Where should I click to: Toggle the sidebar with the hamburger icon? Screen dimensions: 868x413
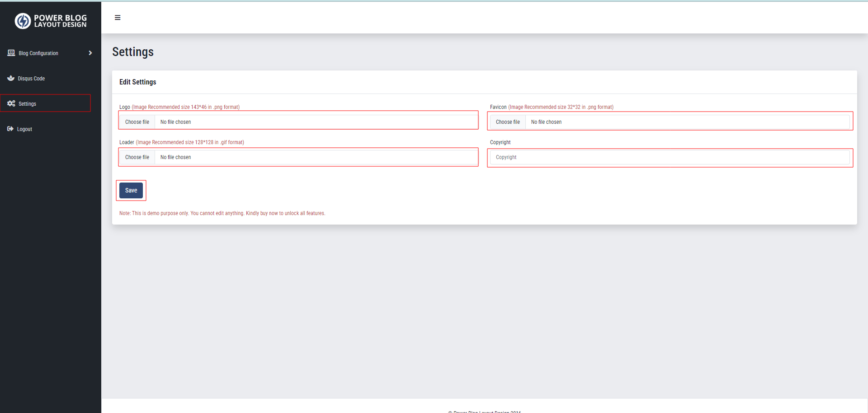118,18
